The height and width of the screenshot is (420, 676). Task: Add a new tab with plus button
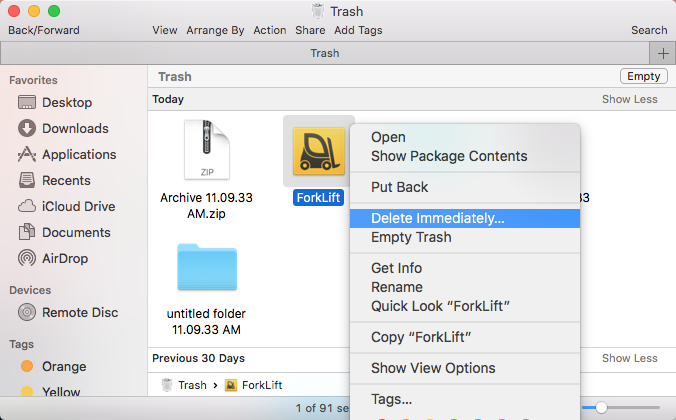point(663,53)
